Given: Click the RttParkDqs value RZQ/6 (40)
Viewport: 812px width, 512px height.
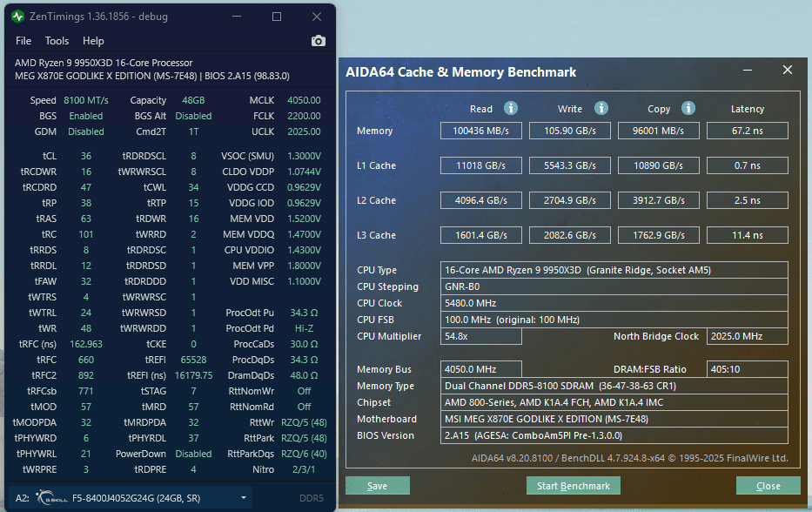Looking at the screenshot, I should [x=304, y=454].
